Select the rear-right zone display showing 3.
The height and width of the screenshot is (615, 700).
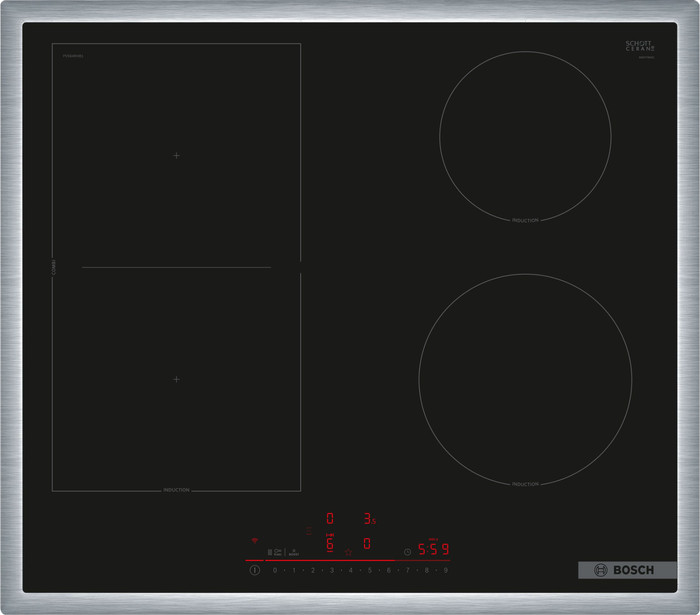pos(370,518)
